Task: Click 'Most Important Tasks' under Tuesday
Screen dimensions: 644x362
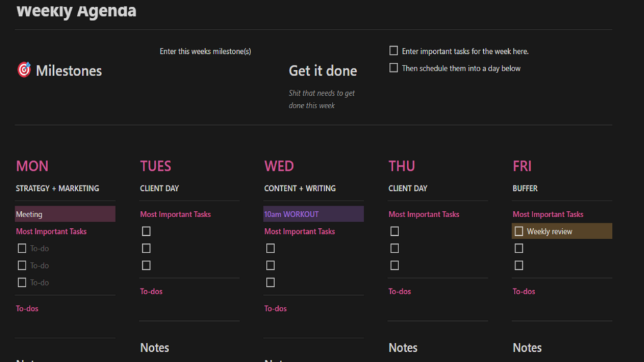Action: [175, 215]
